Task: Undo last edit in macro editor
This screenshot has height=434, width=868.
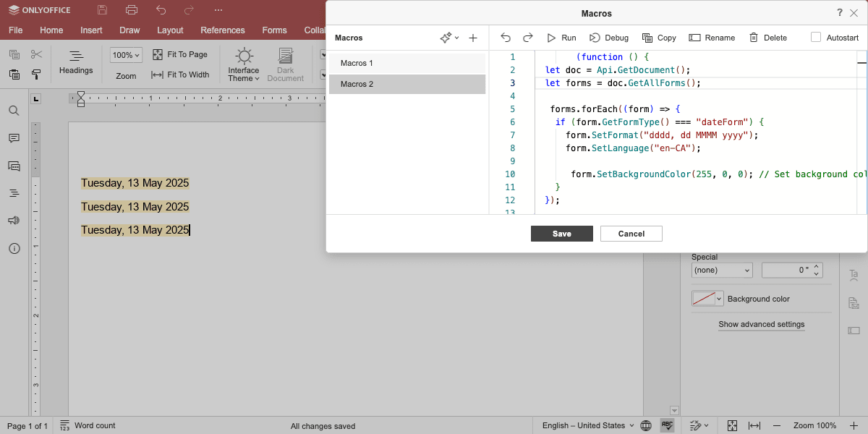Action: point(506,38)
